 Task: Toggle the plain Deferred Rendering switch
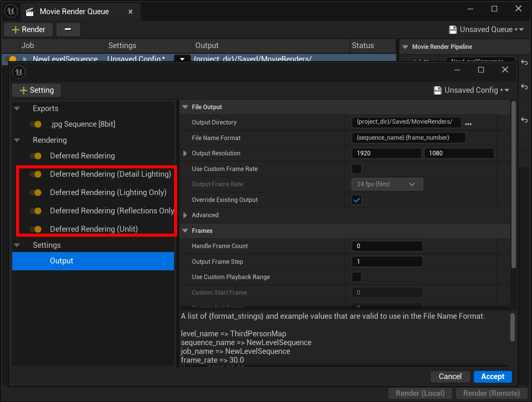tap(35, 156)
